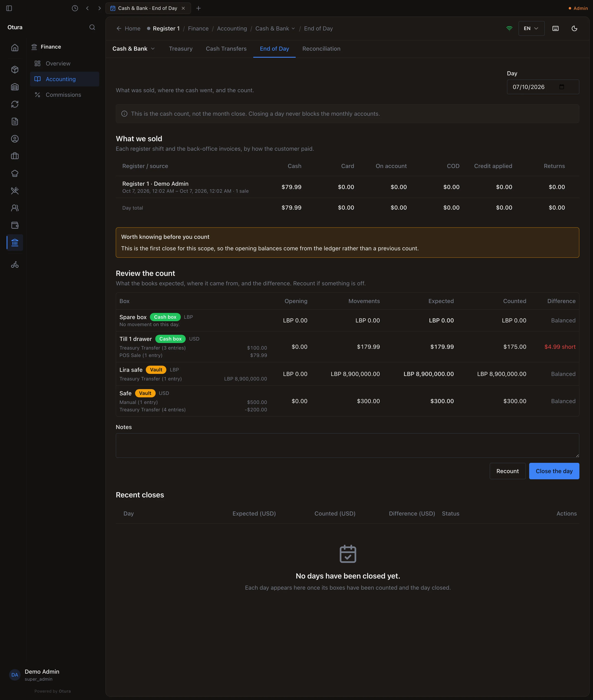Go forward with the right chevron
Image resolution: width=593 pixels, height=700 pixels.
pos(99,8)
